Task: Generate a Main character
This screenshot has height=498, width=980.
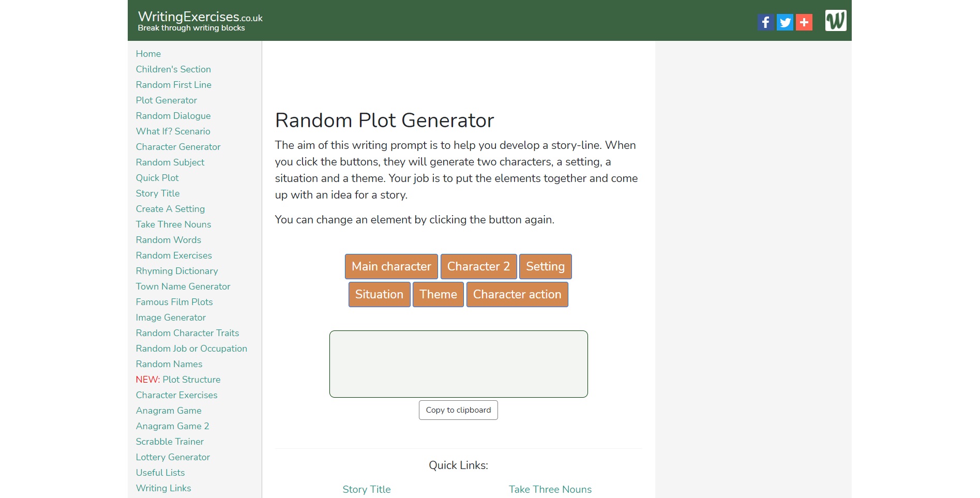Action: pos(391,266)
